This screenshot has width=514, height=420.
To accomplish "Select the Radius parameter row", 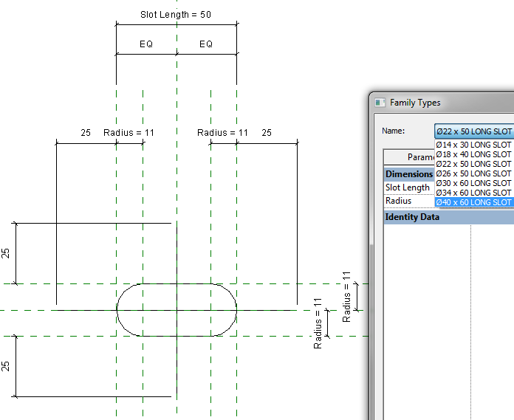I will (409, 201).
